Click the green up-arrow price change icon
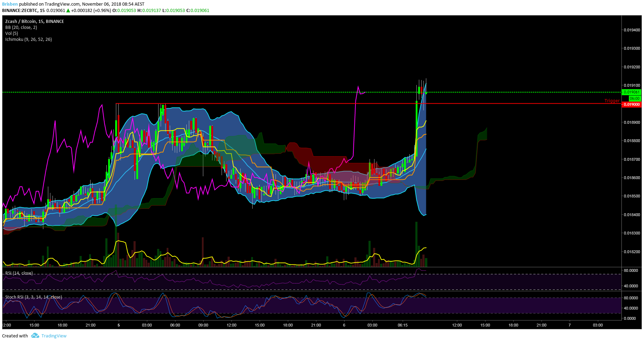 click(x=68, y=11)
